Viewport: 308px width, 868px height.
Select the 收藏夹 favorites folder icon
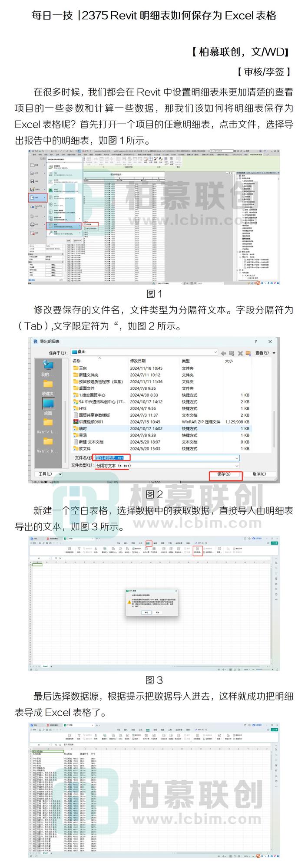click(47, 388)
